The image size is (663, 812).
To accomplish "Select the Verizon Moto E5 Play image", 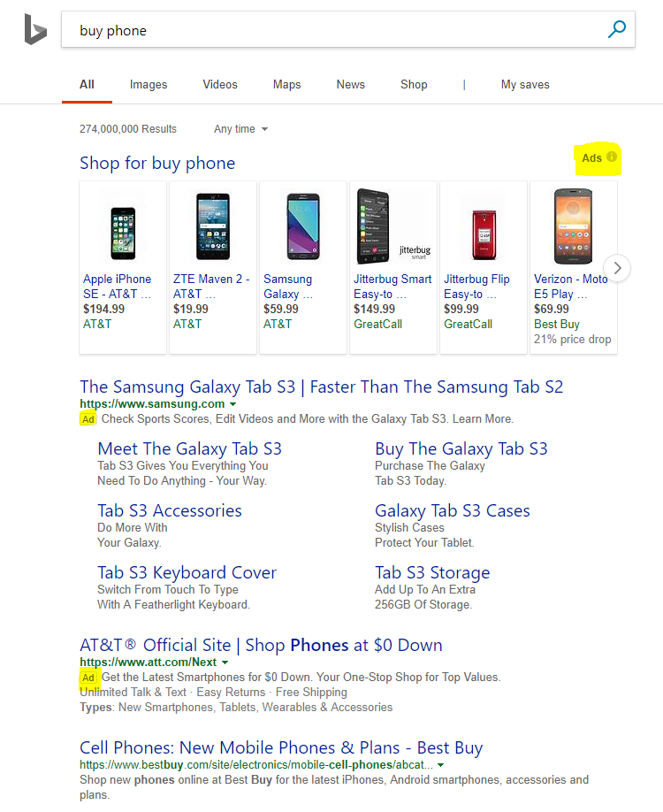I will point(573,226).
